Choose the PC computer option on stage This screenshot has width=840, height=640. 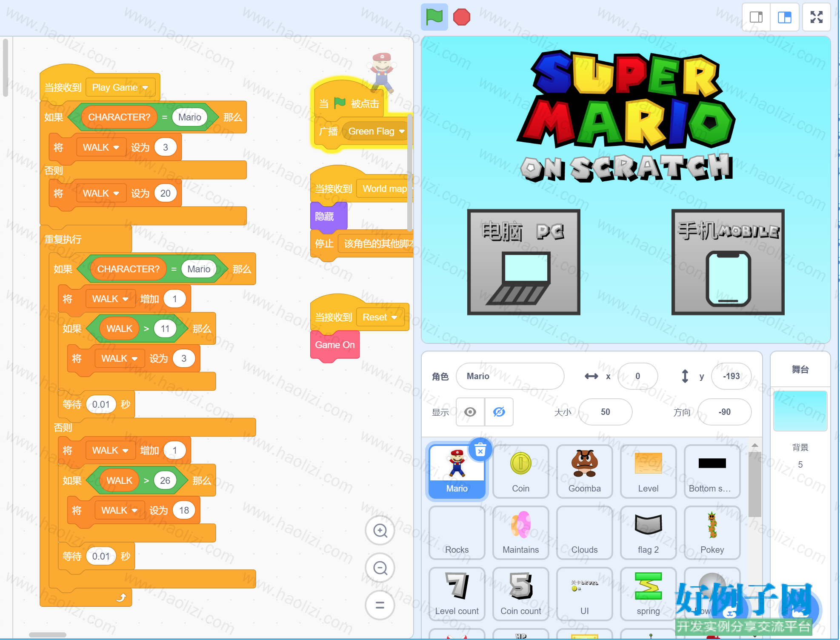tap(523, 262)
